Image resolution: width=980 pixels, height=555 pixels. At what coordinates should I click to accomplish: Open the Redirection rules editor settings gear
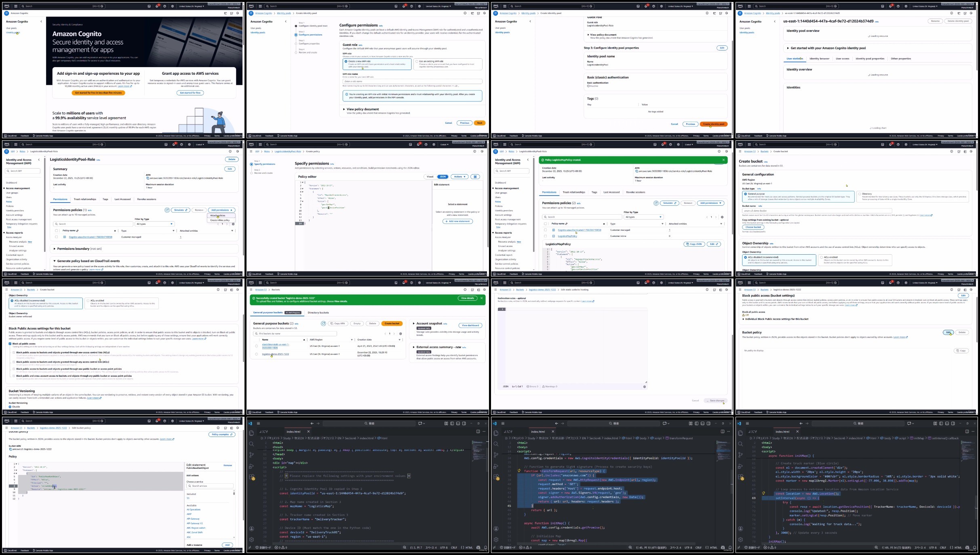(x=644, y=387)
